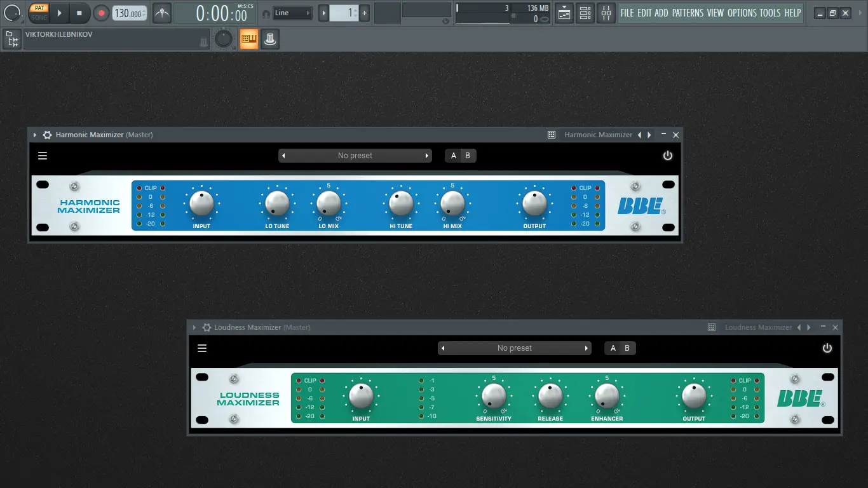Click the metronome icon near the tempo
This screenshot has height=488, width=868.
pos(161,13)
